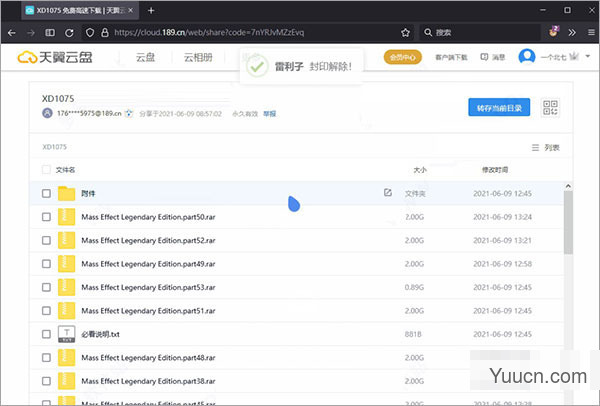Screen dimensions: 600x406
Task: Check the box for part38.rar
Action: point(46,381)
